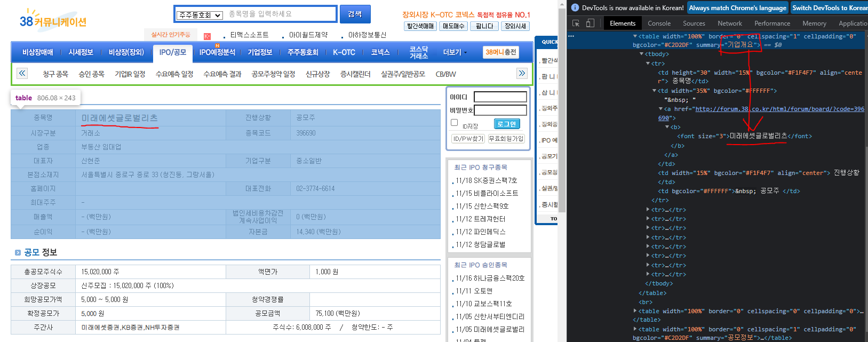Viewport: 868px width, 342px height.
Task: Open the CB/BW submenu link
Action: click(x=446, y=74)
